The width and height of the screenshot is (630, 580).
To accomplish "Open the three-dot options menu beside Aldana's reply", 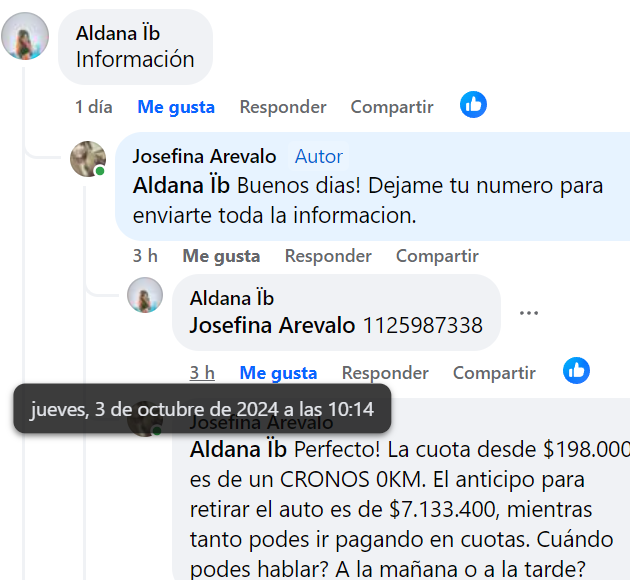I will (x=529, y=313).
